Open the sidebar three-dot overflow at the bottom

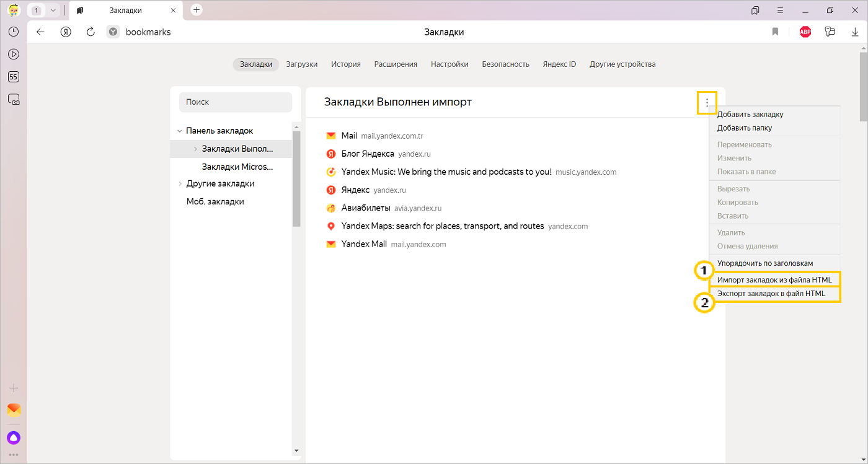point(13,455)
